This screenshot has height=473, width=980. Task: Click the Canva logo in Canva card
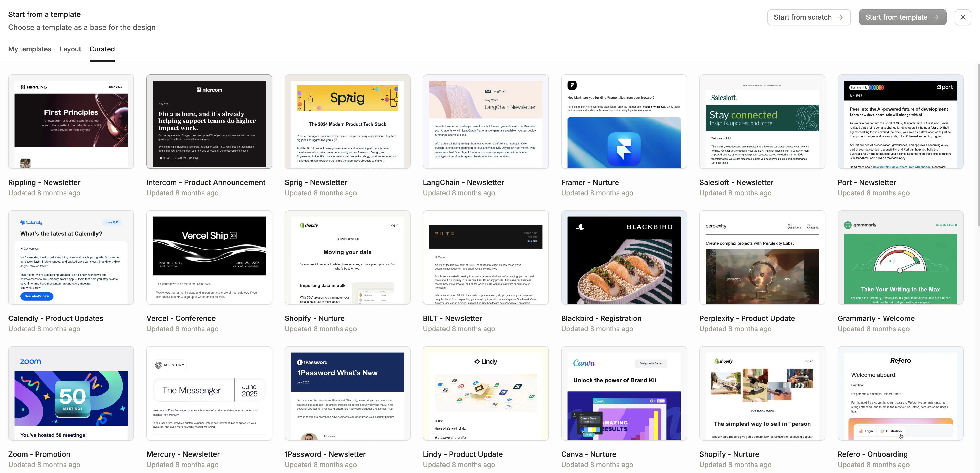coord(584,363)
